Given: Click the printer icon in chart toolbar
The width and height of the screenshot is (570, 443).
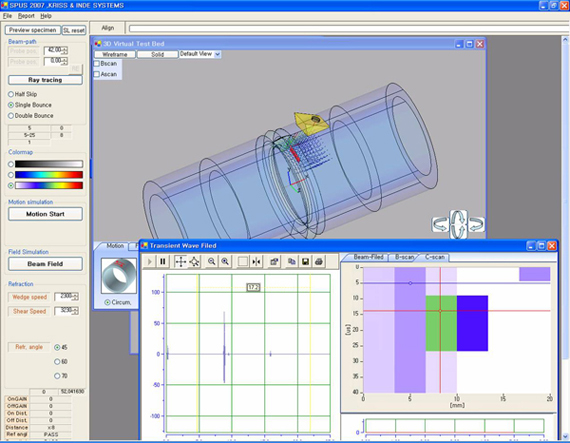Looking at the screenshot, I should (x=319, y=261).
